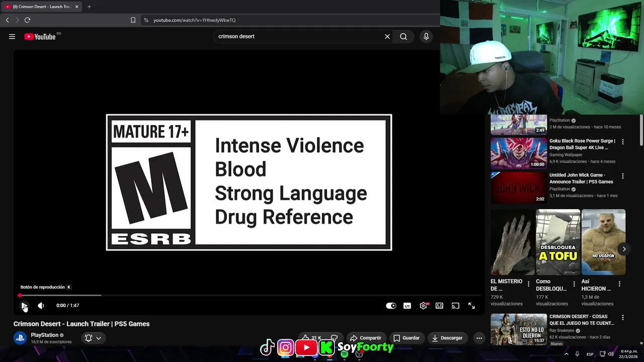Open the YouTube hamburger guide menu
This screenshot has height=362, width=644.
click(x=12, y=36)
